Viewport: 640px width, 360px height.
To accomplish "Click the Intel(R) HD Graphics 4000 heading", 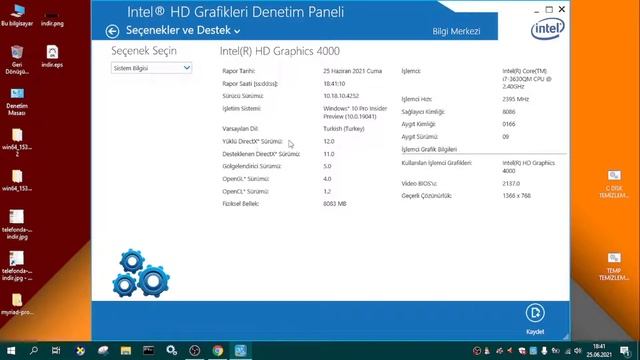I will coord(280,51).
